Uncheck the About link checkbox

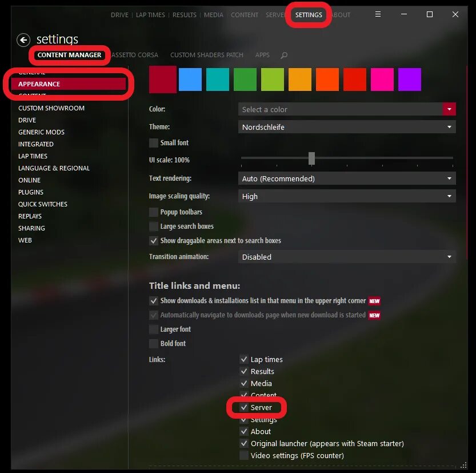tap(244, 431)
